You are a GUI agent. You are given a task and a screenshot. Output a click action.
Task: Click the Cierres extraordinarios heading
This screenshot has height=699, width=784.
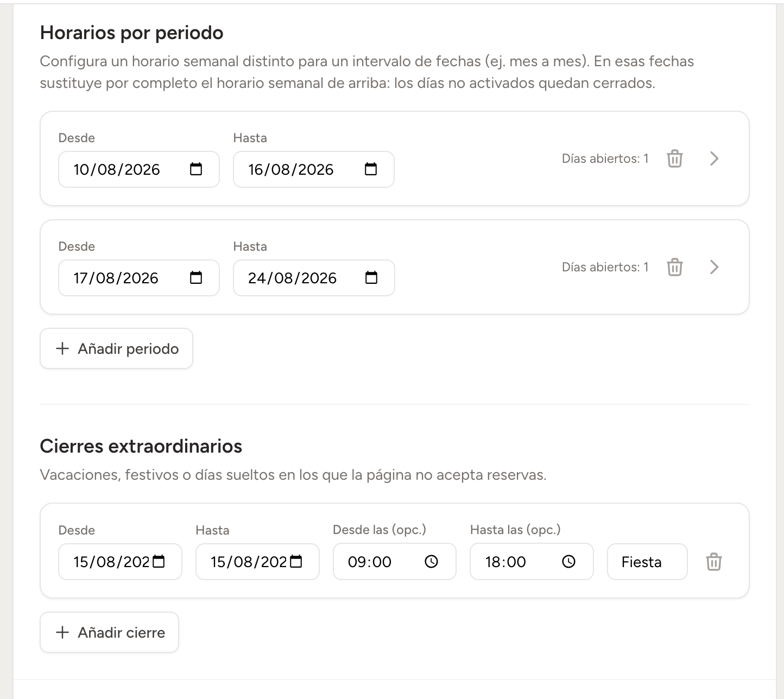coord(141,446)
